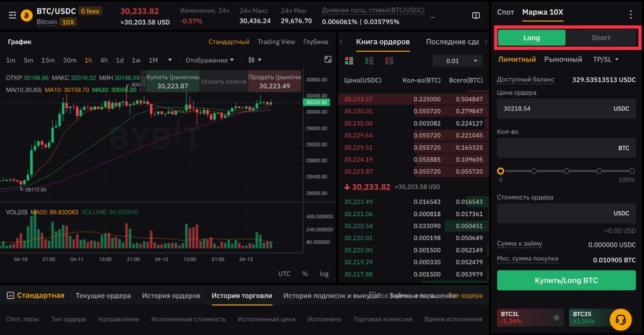Click the Кол-во BTC quantity input field

(x=566, y=148)
